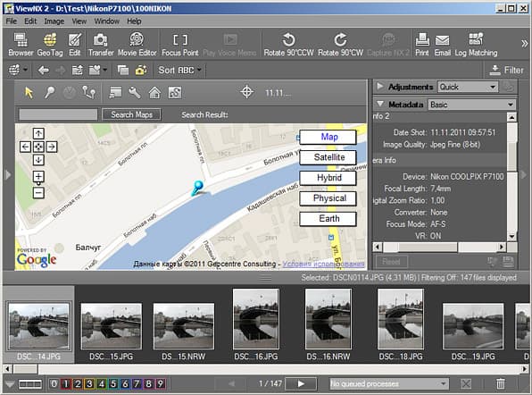Viewport: 532px width, 395px height.
Task: Open the Image menu
Action: (54, 21)
